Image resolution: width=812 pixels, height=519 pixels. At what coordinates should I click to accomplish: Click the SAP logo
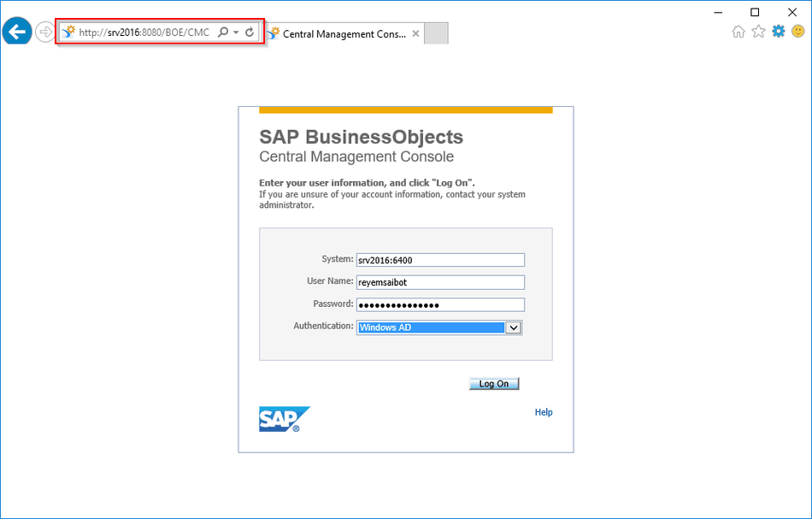(x=285, y=419)
